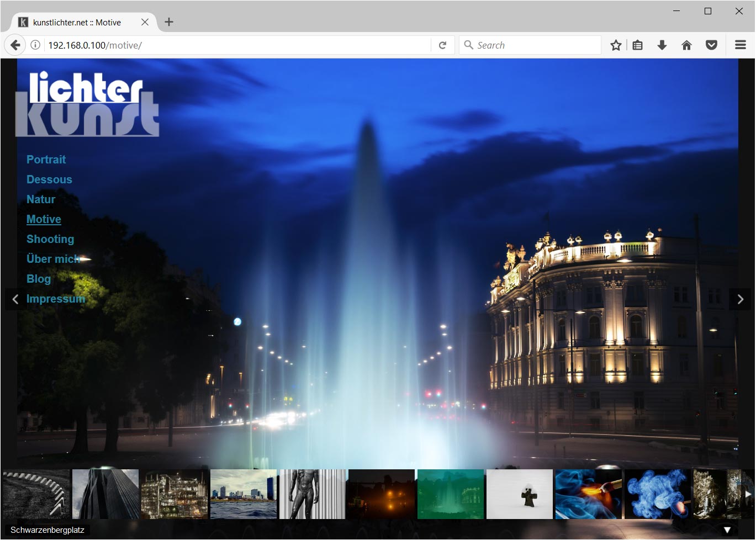Click the Schwarzenbergplatz caption

click(x=47, y=530)
